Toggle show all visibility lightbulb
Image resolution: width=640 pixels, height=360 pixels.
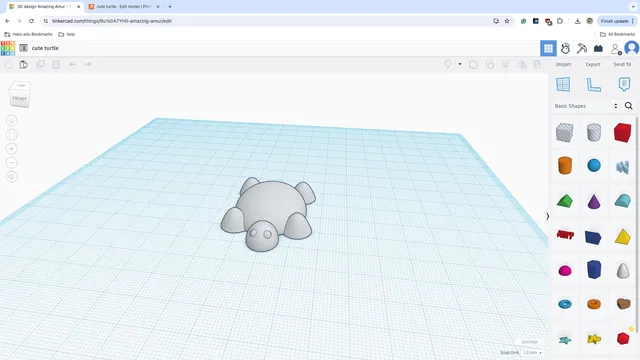point(448,64)
